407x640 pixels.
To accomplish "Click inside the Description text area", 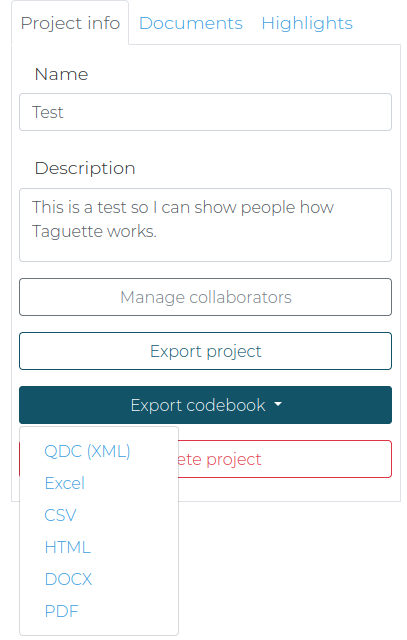I will pos(205,225).
